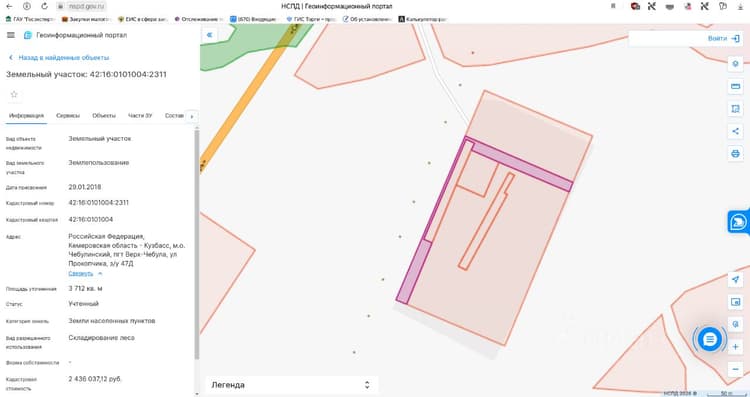This screenshot has height=397, width=750.
Task: Click the info panel vertical scrollbar
Action: pyautogui.click(x=197, y=244)
